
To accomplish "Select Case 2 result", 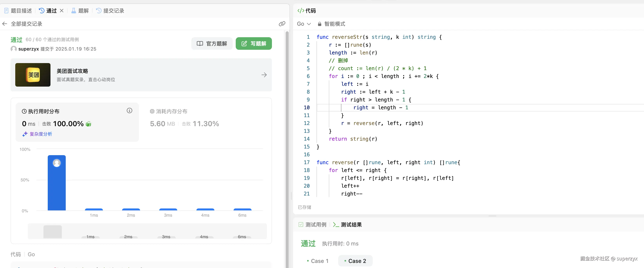I will (355, 261).
